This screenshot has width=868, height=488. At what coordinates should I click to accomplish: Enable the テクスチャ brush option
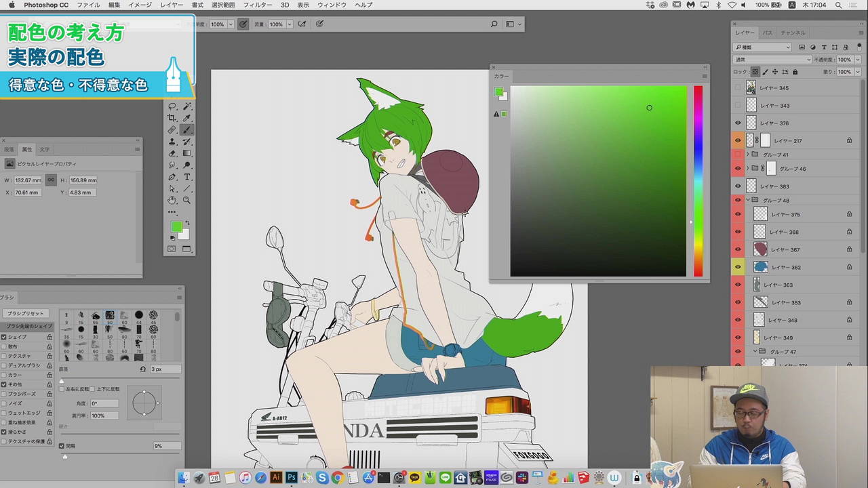tap(4, 356)
